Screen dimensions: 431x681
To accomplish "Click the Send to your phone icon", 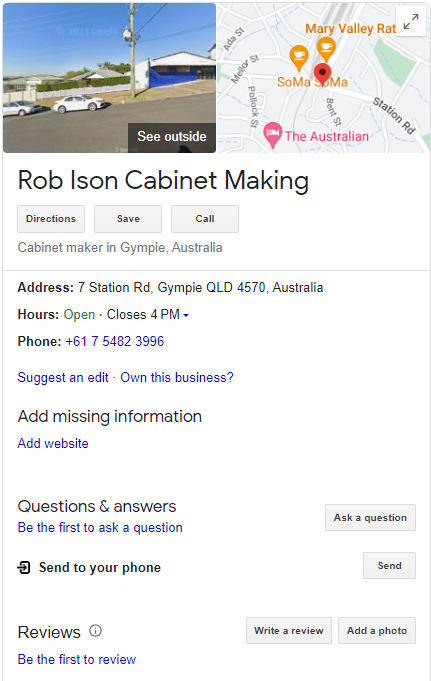I will click(x=24, y=567).
